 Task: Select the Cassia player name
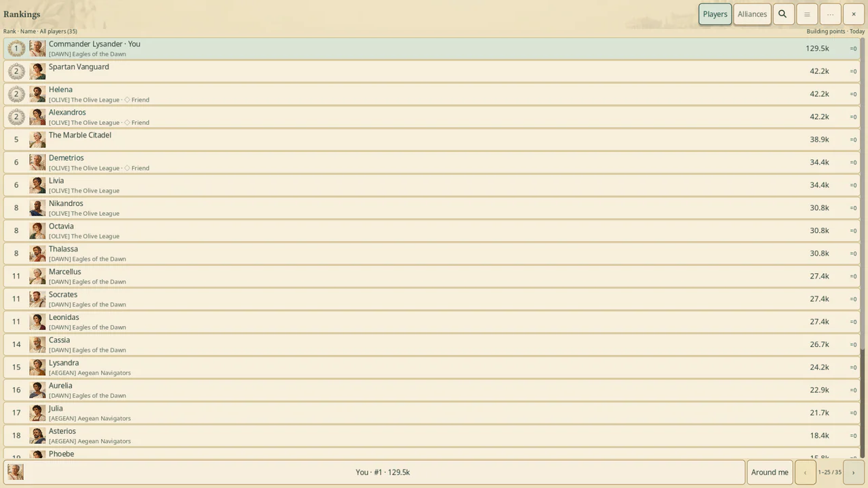pos(59,340)
